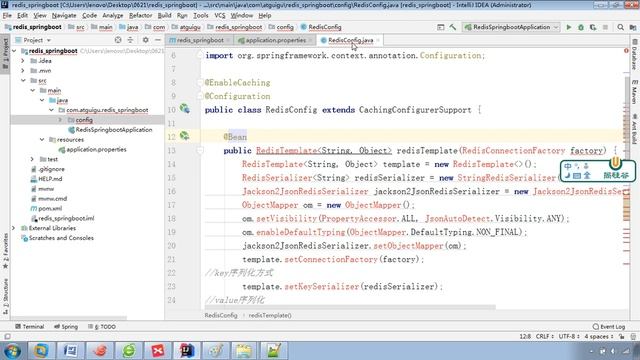
Task: Open the Database side tool window
Action: (635, 54)
